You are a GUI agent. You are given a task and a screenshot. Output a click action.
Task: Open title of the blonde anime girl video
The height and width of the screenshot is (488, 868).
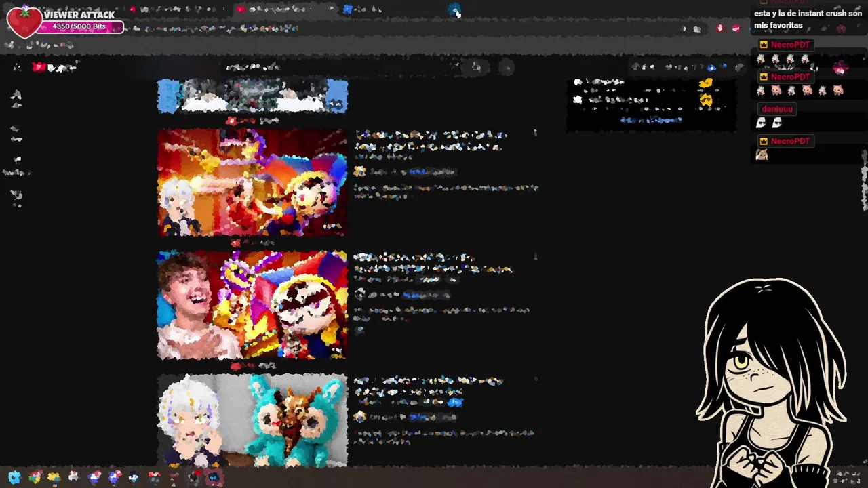431,141
